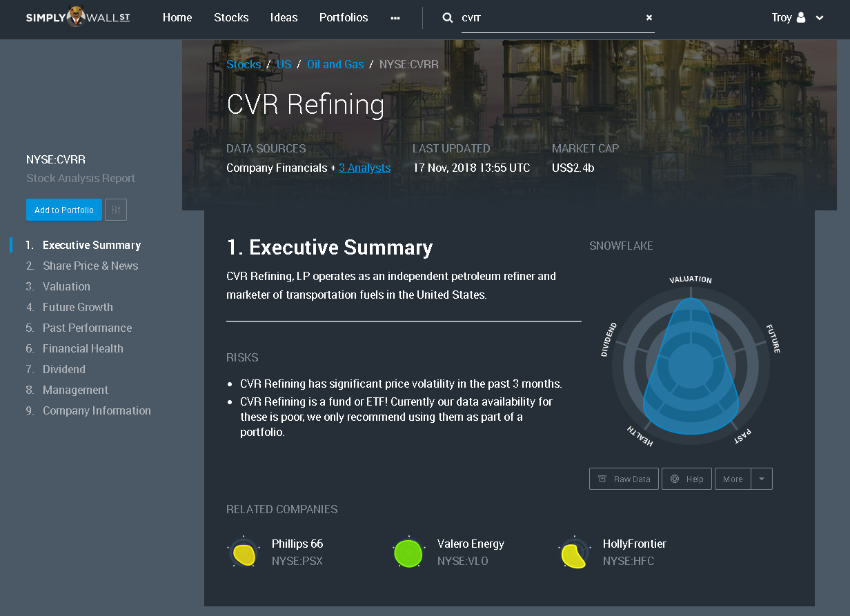Image resolution: width=850 pixels, height=616 pixels.
Task: Click the HEALTH label on snowflake
Action: click(x=640, y=436)
